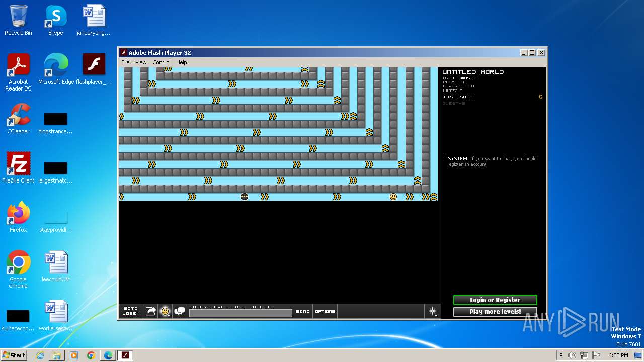The height and width of the screenshot is (362, 644).
Task: Click Login or Register button
Action: point(495,300)
